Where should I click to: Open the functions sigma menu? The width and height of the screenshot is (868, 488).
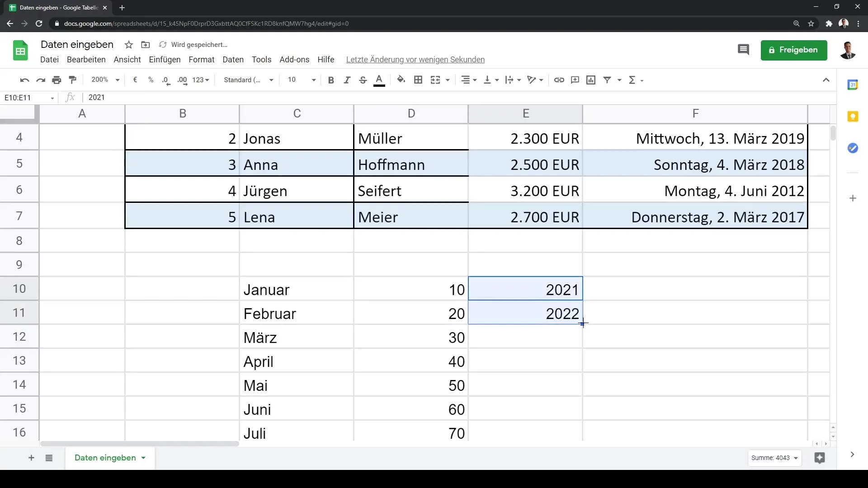coord(635,80)
